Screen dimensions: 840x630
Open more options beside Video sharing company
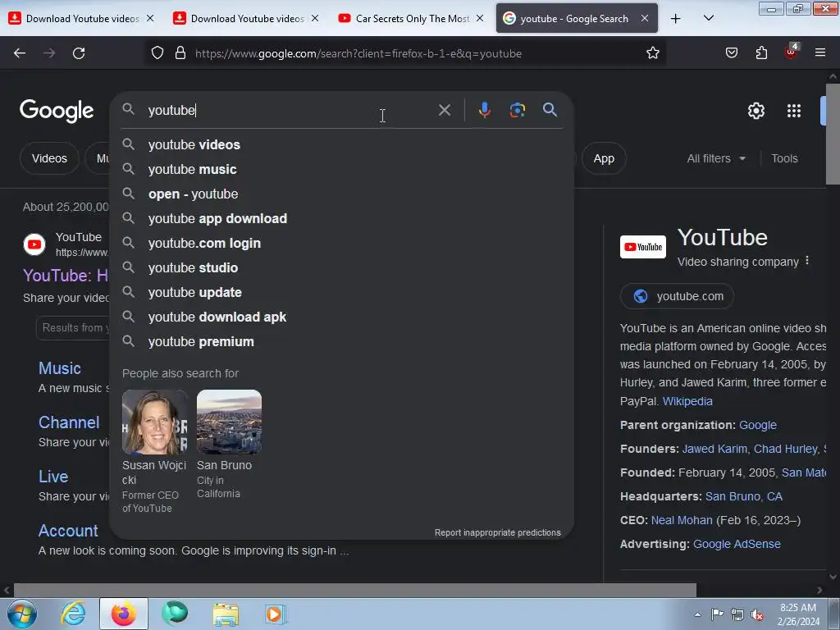pyautogui.click(x=807, y=261)
